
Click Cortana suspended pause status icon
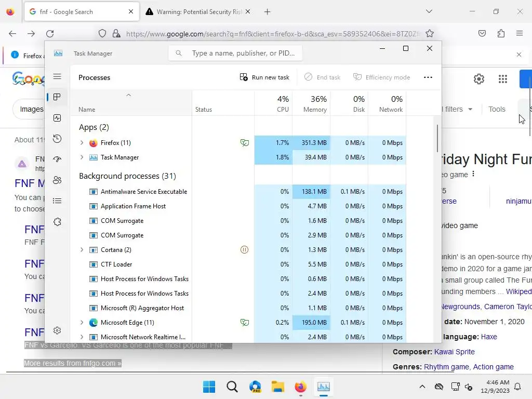click(x=244, y=250)
